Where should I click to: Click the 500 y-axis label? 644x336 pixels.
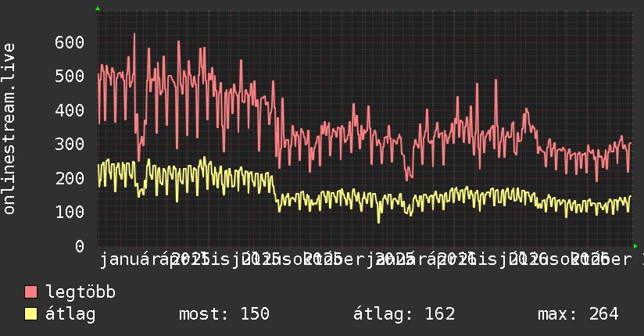pyautogui.click(x=70, y=76)
